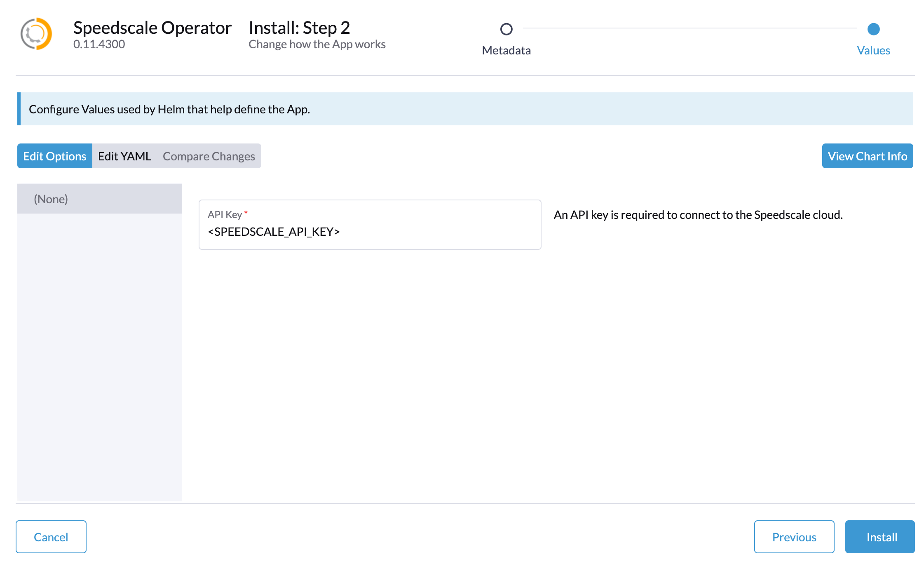Select the (None) section in sidebar
This screenshot has height=564, width=924.
[100, 199]
